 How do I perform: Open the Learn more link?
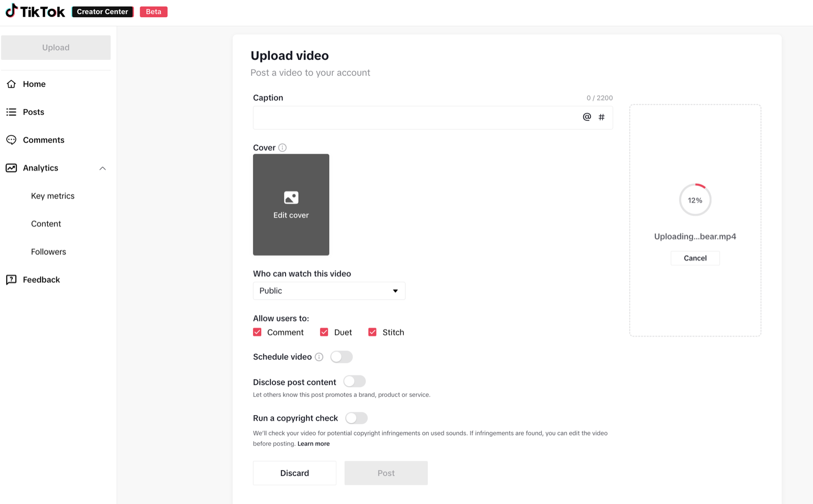(314, 444)
